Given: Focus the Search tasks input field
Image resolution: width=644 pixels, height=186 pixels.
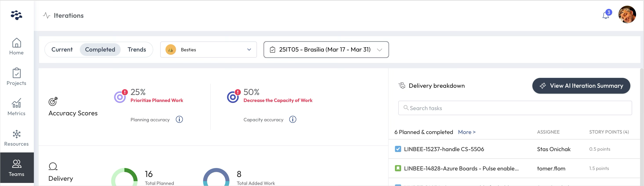Looking at the screenshot, I should click(515, 108).
